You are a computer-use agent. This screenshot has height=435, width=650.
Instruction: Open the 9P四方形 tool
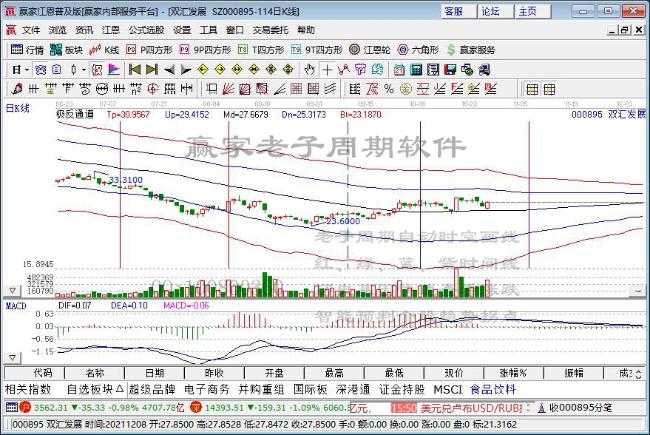point(205,50)
